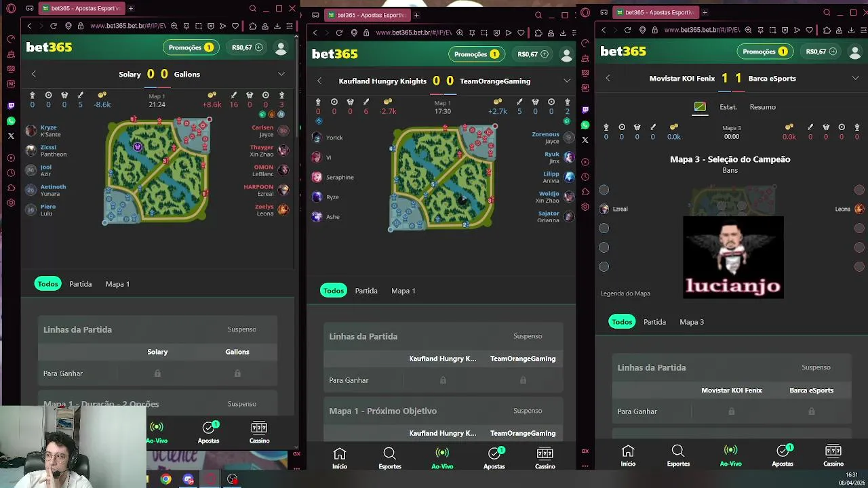Open a new tab in the Movistar window
Screen dimensions: 868x488
pos(705,12)
